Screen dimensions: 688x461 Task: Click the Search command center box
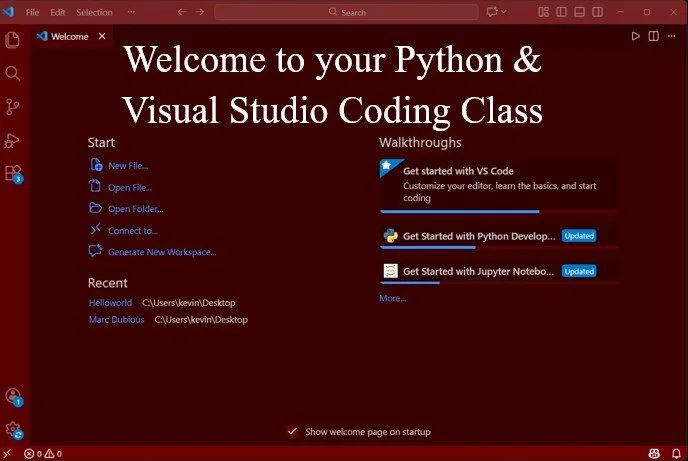(346, 12)
